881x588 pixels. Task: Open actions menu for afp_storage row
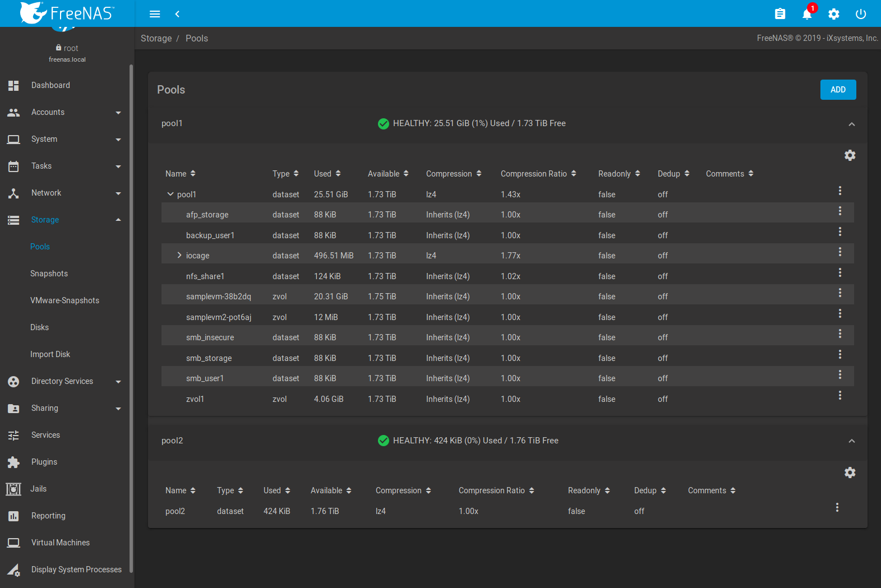coord(840,211)
